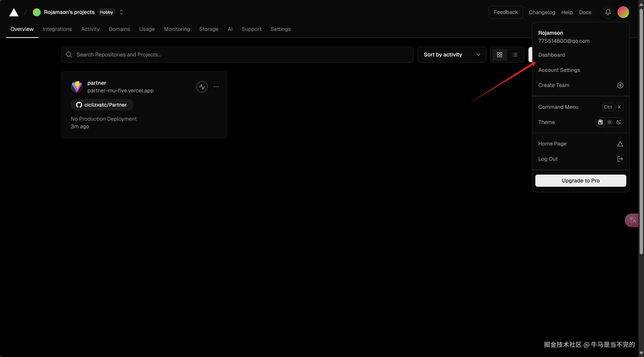644x357 pixels.
Task: Click the user avatar in the header
Action: [623, 12]
